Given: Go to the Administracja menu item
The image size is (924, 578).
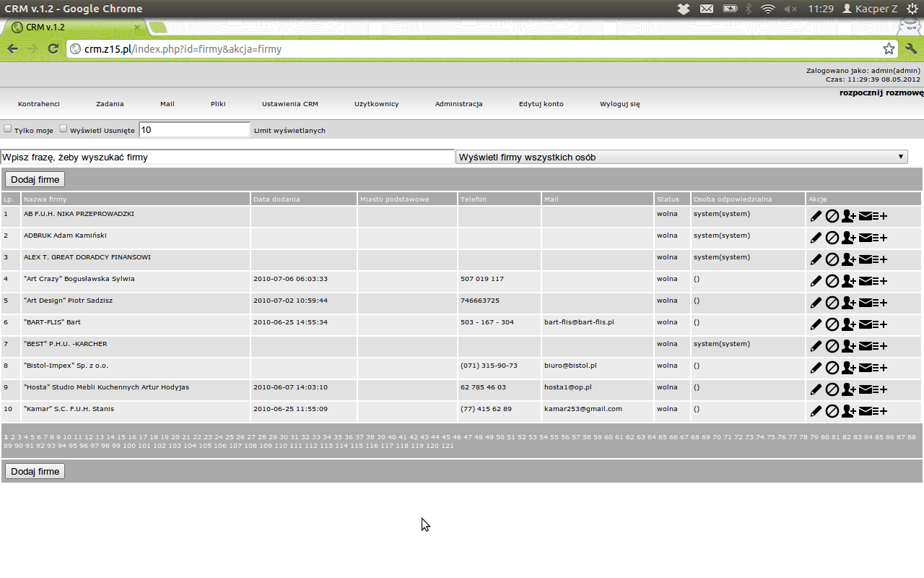Looking at the screenshot, I should tap(459, 104).
